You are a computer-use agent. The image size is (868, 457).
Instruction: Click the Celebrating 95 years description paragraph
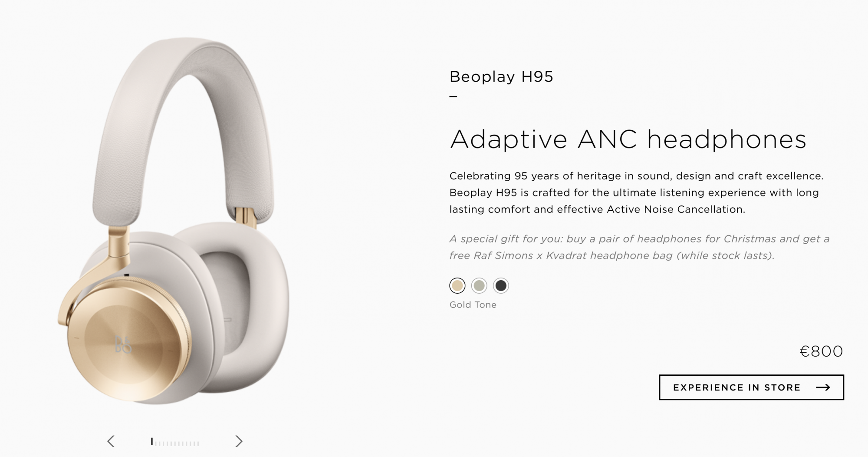coord(637,192)
